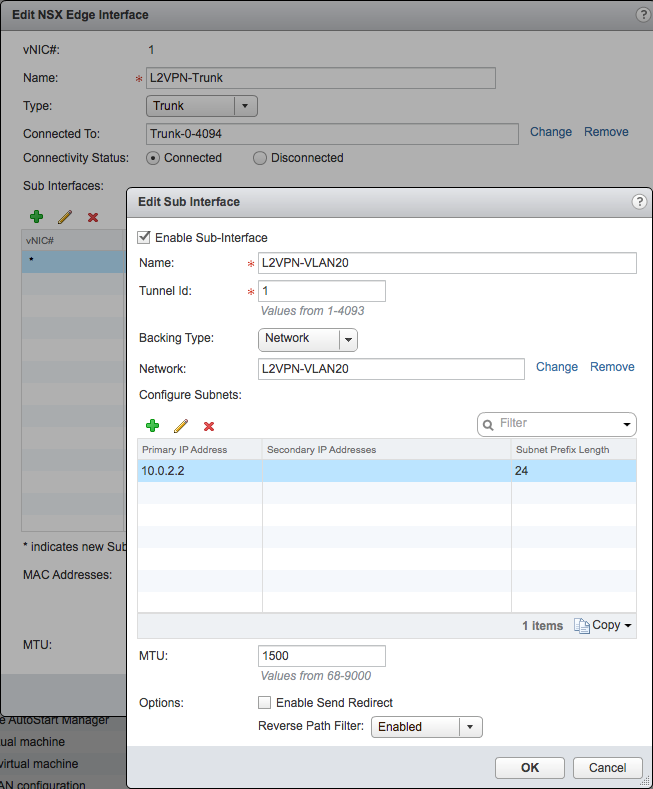Select the Disconnected radio button
The width and height of the screenshot is (653, 789).
click(260, 158)
